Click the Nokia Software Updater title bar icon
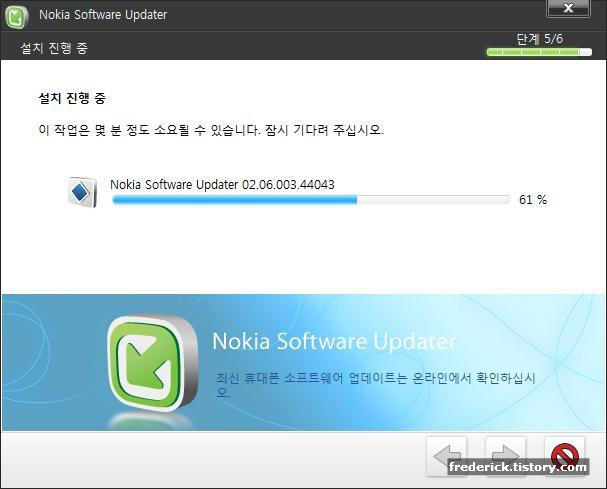 pyautogui.click(x=16, y=17)
